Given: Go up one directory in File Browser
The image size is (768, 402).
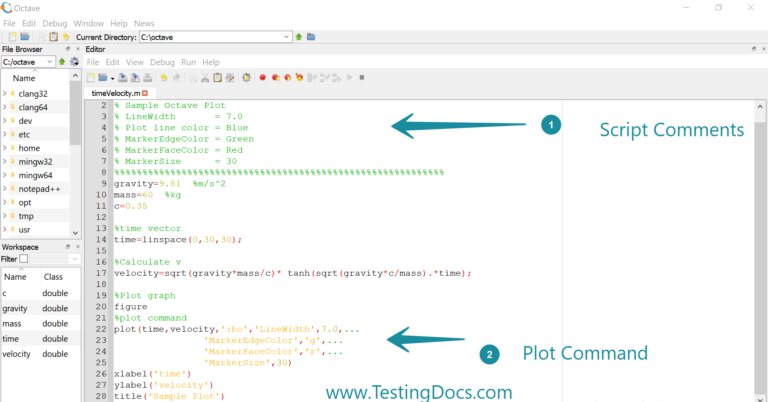Looking at the screenshot, I should tap(62, 62).
